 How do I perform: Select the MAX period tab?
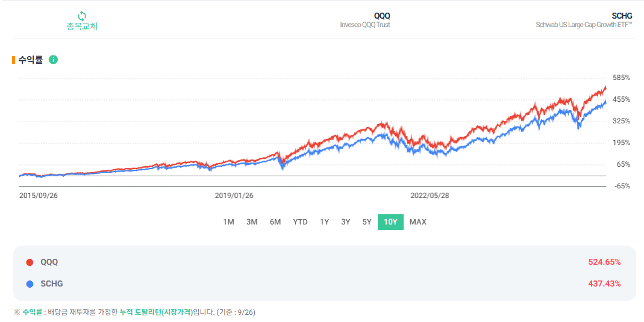pyautogui.click(x=417, y=222)
